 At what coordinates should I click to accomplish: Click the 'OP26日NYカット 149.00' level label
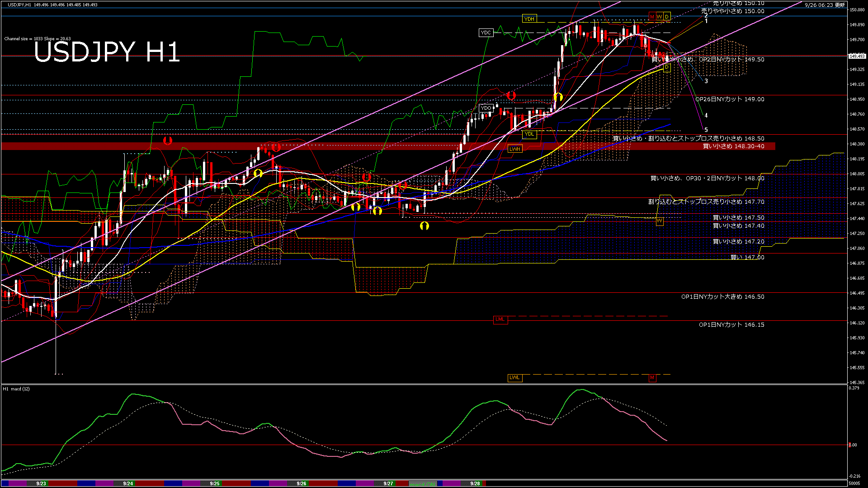[x=730, y=99]
